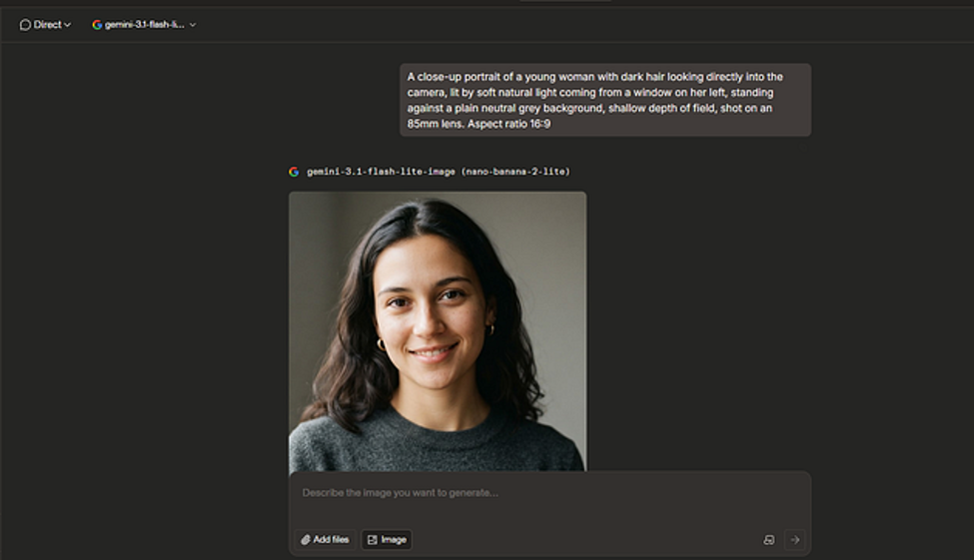Open the generated woman portrait image
Screen dimensions: 974x560
tap(438, 331)
